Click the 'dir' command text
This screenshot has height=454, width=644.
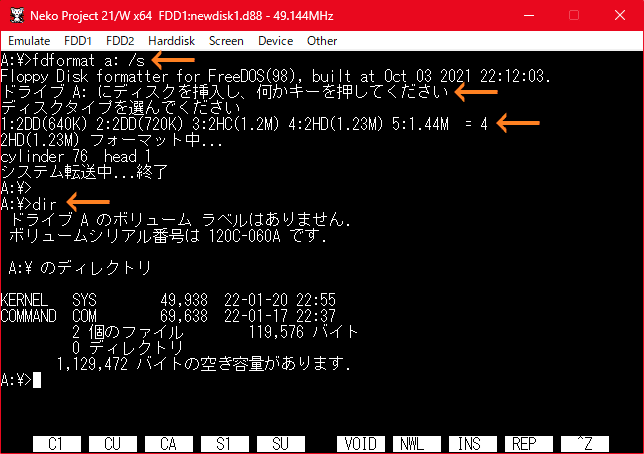pyautogui.click(x=44, y=204)
